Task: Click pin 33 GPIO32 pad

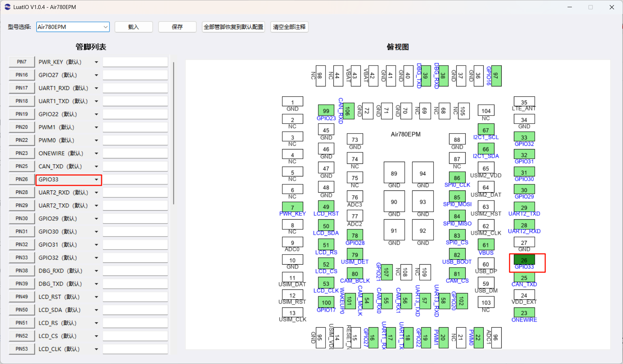Action: tap(524, 137)
